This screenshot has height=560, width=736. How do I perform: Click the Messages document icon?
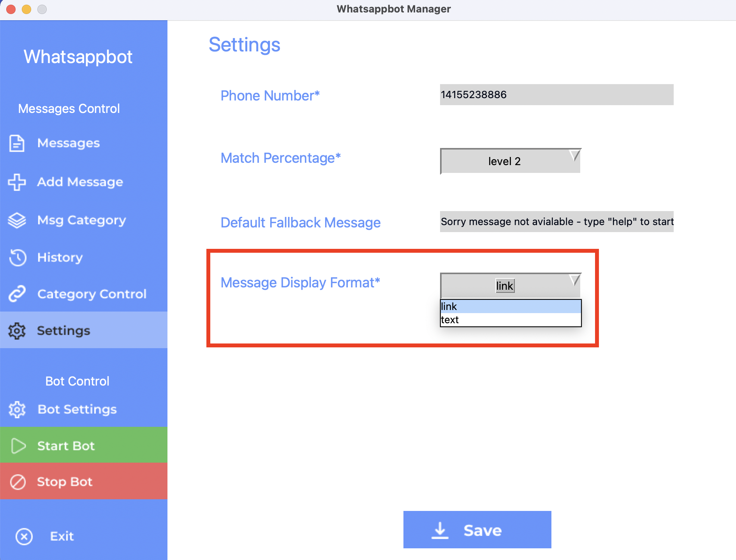tap(17, 143)
